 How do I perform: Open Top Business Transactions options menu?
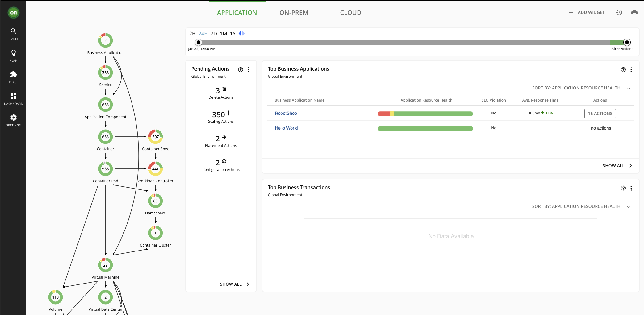click(x=631, y=188)
